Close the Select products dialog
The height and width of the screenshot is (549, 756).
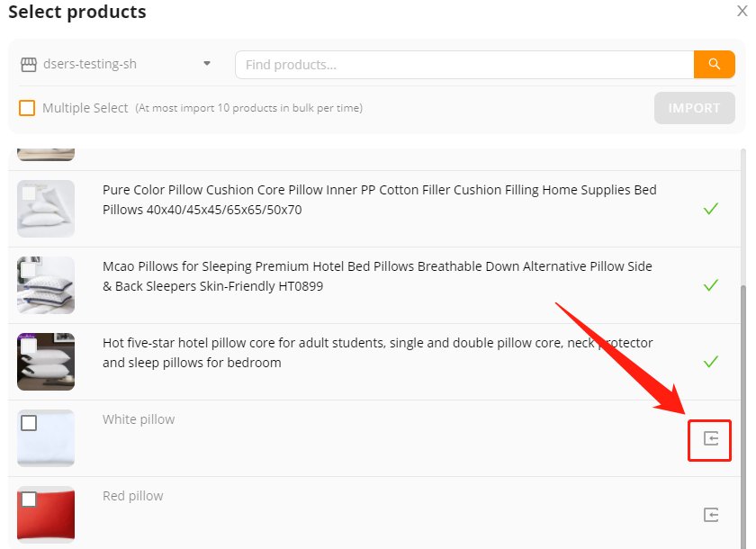(742, 11)
